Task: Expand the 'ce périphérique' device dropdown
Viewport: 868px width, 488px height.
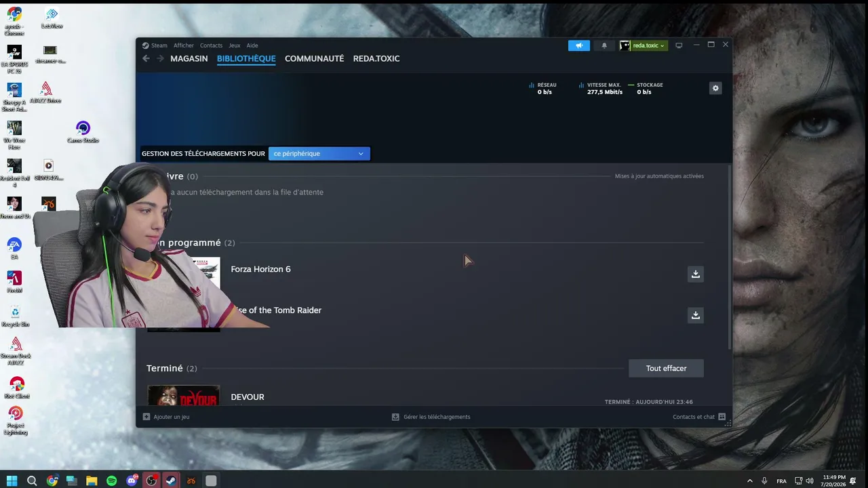Action: click(319, 154)
